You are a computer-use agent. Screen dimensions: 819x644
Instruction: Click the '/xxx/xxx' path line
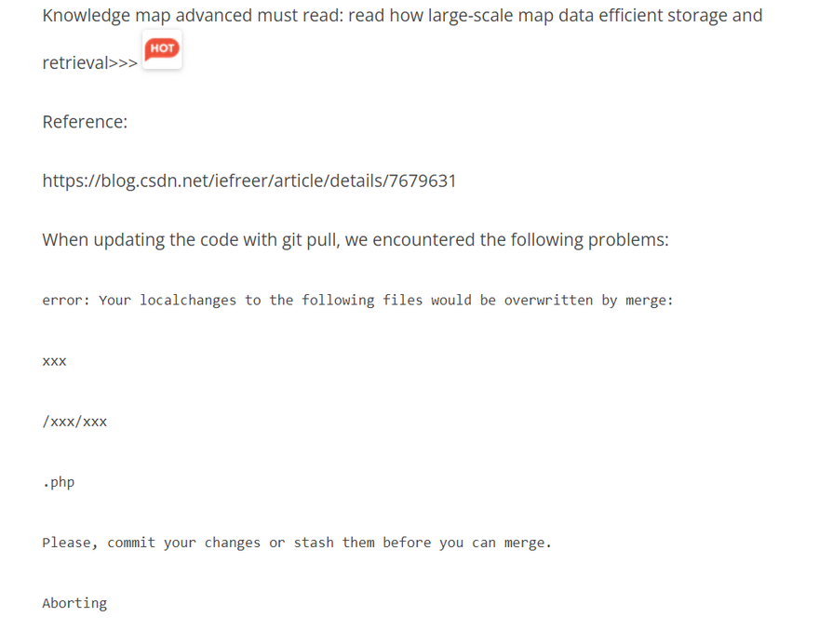(x=74, y=422)
